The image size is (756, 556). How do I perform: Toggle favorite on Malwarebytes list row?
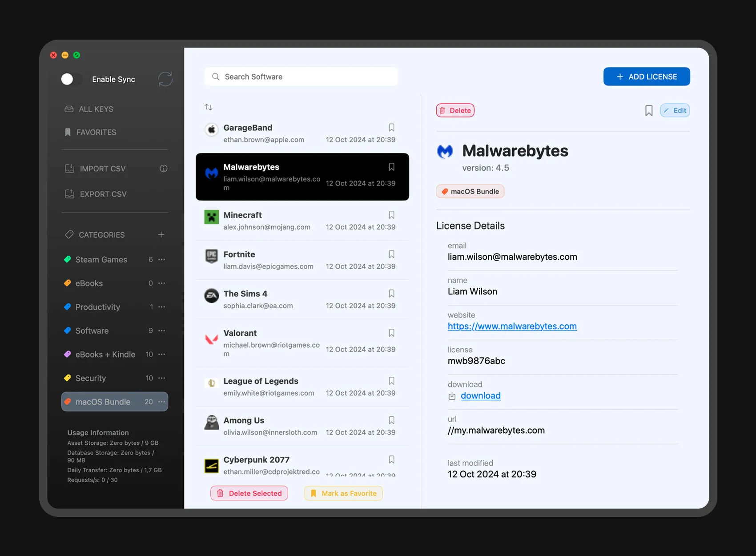pyautogui.click(x=392, y=167)
